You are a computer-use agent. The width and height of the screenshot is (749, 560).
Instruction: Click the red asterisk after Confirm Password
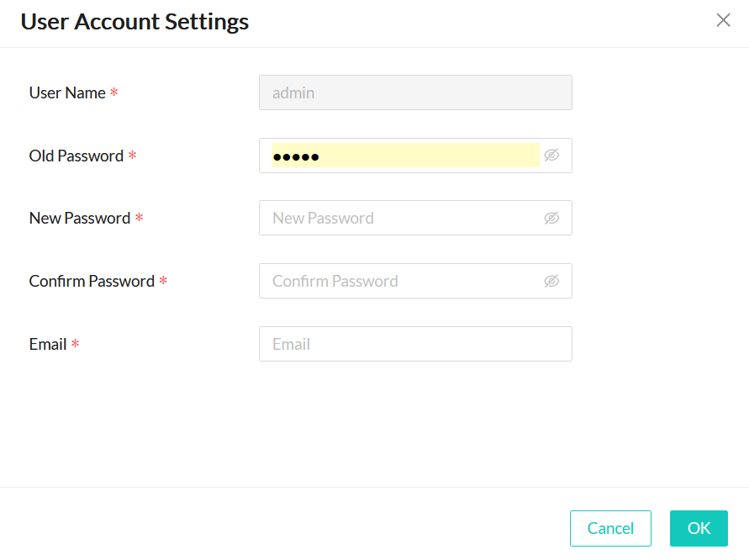[163, 282]
